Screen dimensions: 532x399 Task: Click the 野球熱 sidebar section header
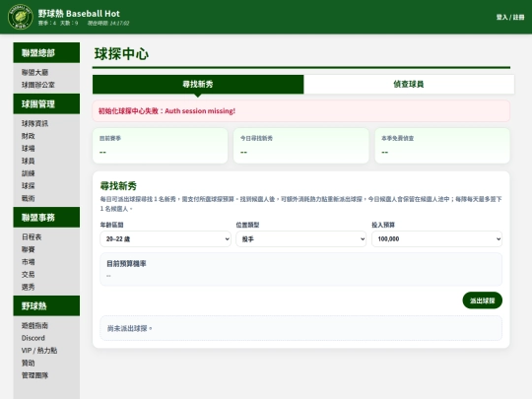46,305
